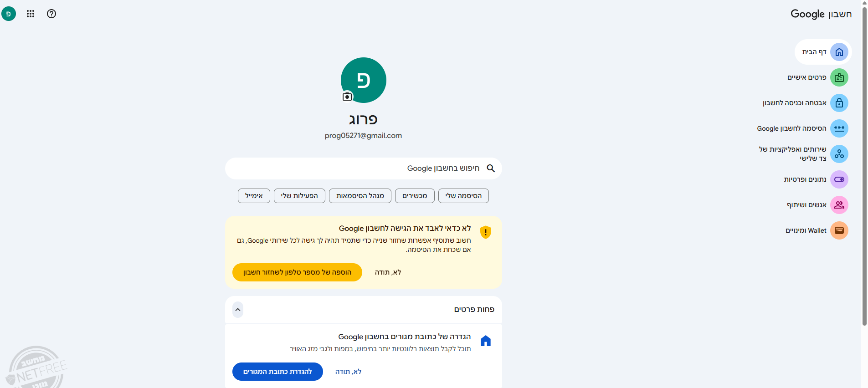Click the yellow shield warning icon

(486, 232)
